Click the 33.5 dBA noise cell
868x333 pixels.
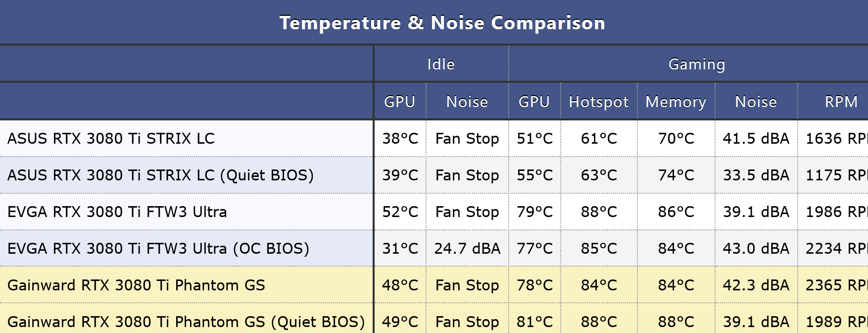click(x=756, y=175)
